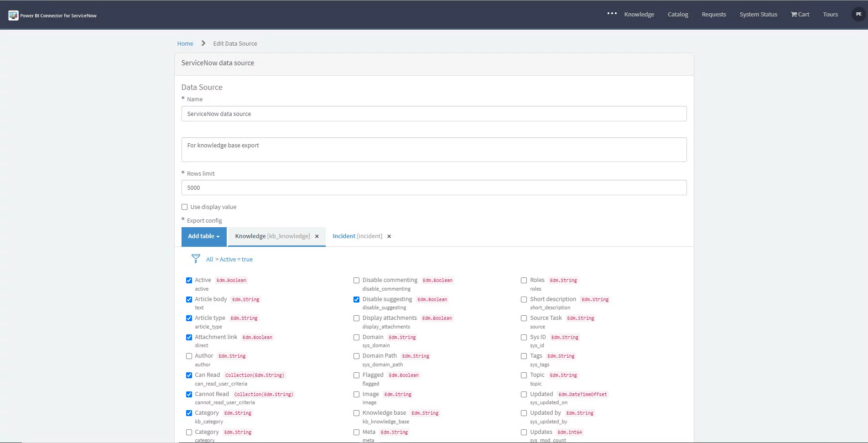This screenshot has width=868, height=443.
Task: Check the Flagged field
Action: click(x=357, y=375)
